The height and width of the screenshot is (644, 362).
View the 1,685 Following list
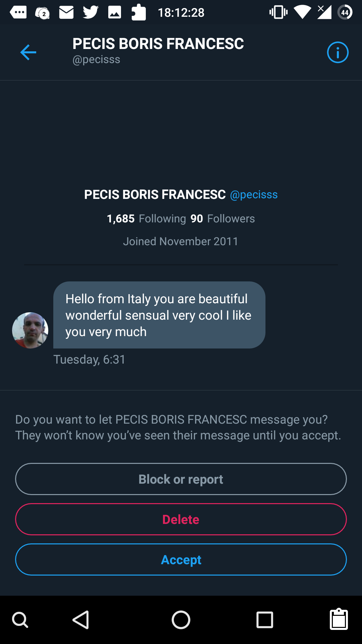click(x=146, y=219)
